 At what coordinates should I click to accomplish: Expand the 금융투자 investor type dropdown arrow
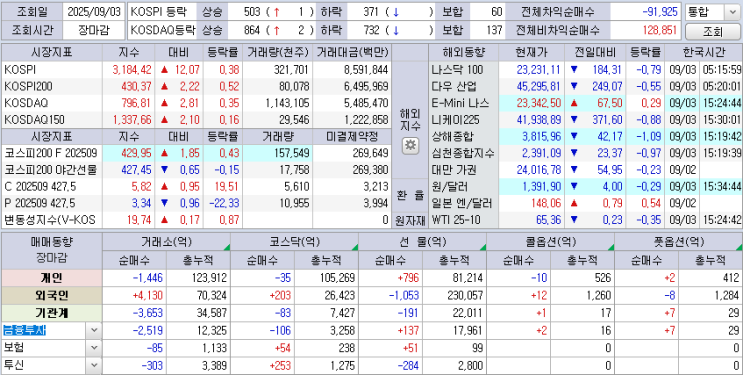click(x=94, y=330)
